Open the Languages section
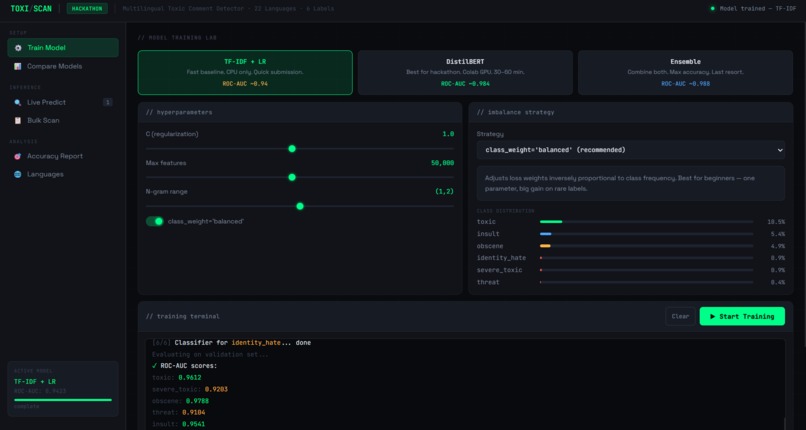The image size is (806, 430). click(63, 174)
